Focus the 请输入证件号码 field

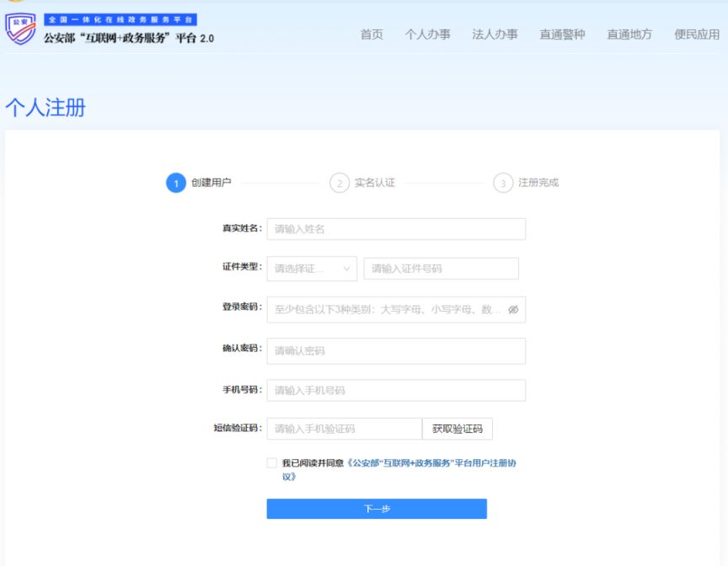pos(441,269)
